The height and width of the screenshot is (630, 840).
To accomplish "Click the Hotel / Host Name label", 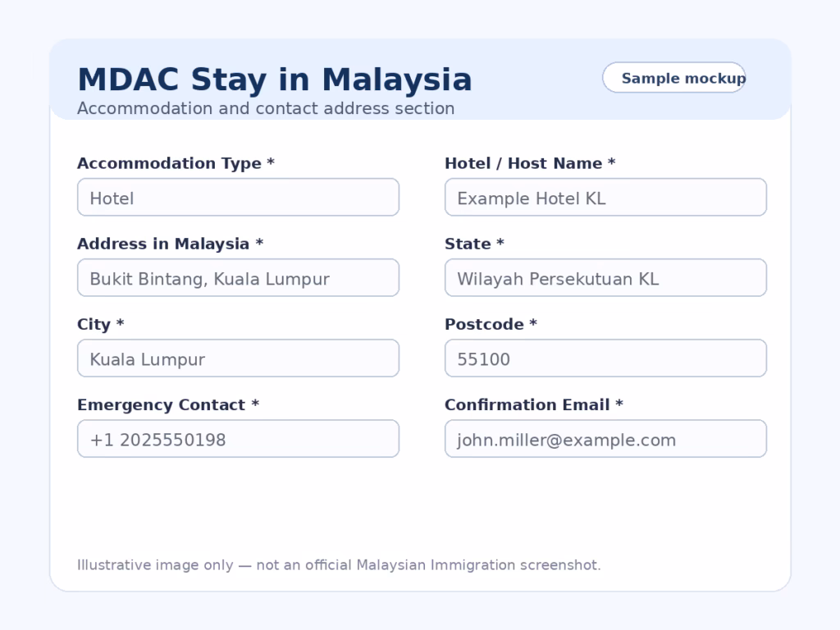I will pyautogui.click(x=530, y=163).
